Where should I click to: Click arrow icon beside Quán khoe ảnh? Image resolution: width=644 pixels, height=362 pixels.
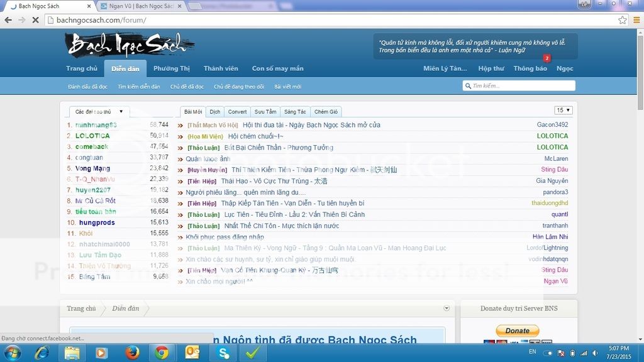(x=180, y=159)
